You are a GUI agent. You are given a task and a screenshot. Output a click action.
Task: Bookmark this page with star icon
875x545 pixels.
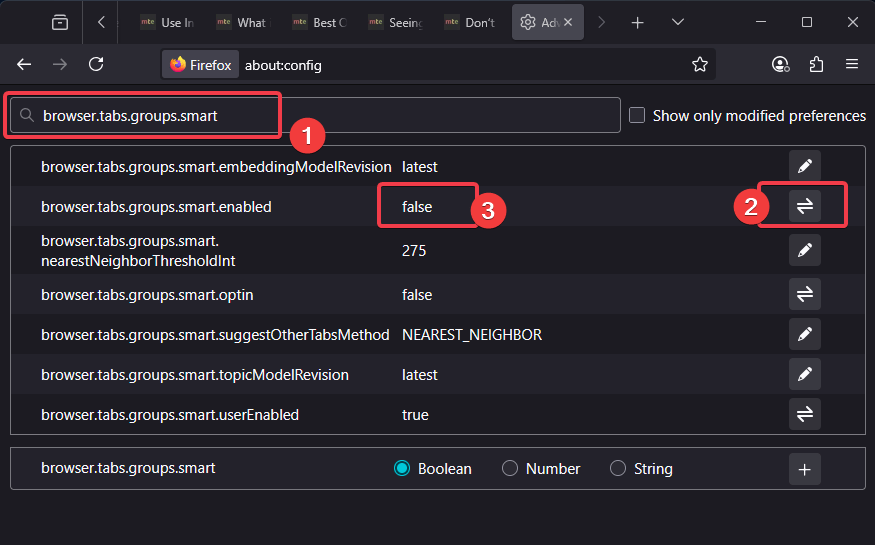pyautogui.click(x=700, y=64)
